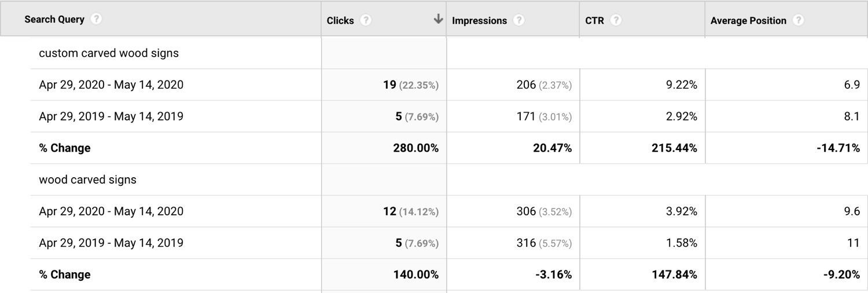Click the 280.00% clicks change value
Image resolution: width=868 pixels, height=293 pixels.
click(x=415, y=148)
